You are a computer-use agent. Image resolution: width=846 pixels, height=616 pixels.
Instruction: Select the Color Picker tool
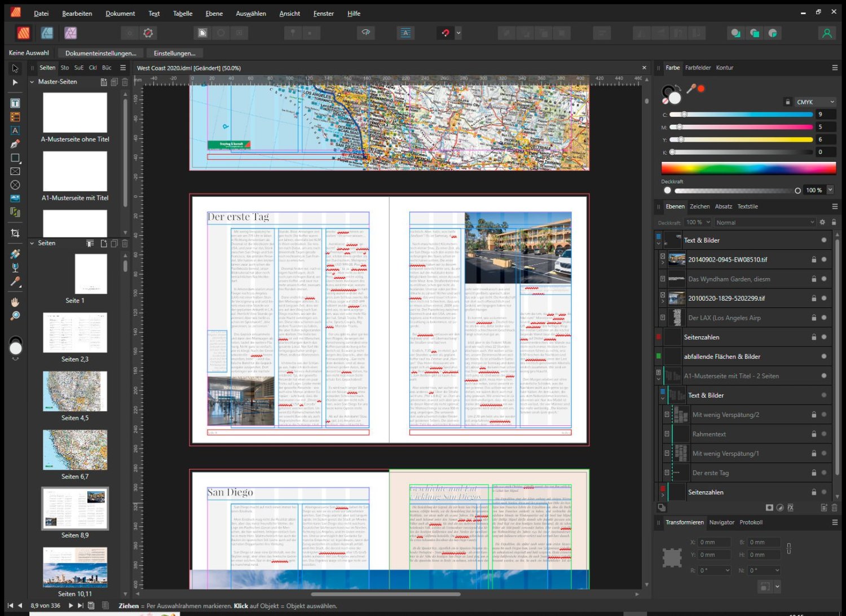[x=15, y=281]
